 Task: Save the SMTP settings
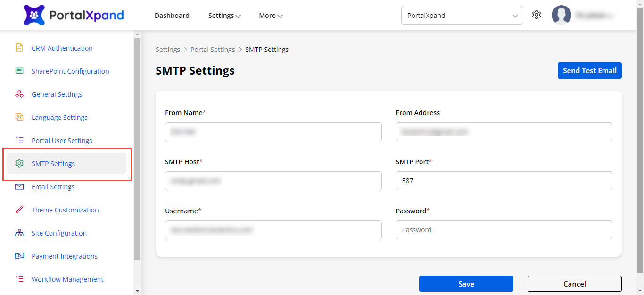click(x=466, y=284)
